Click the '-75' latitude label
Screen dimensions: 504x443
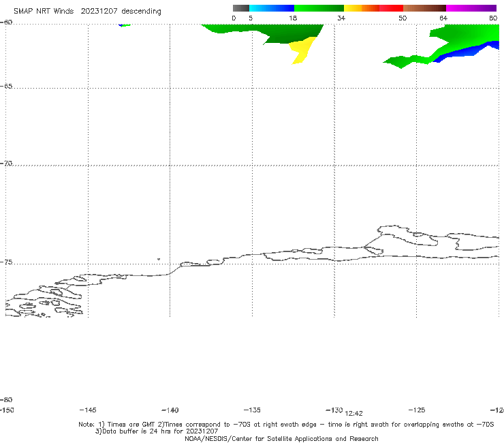point(6,262)
